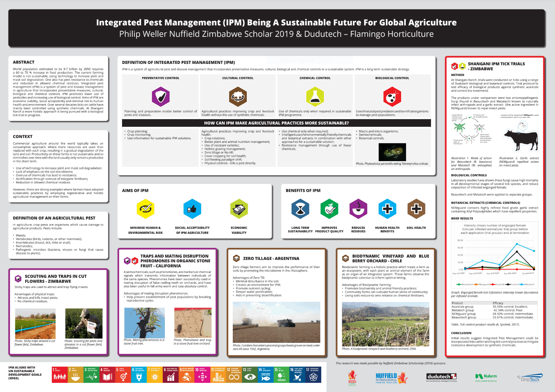Click the Improves Product Quality apple icon
Image resolution: width=555 pixels, height=392 pixels.
(x=329, y=209)
